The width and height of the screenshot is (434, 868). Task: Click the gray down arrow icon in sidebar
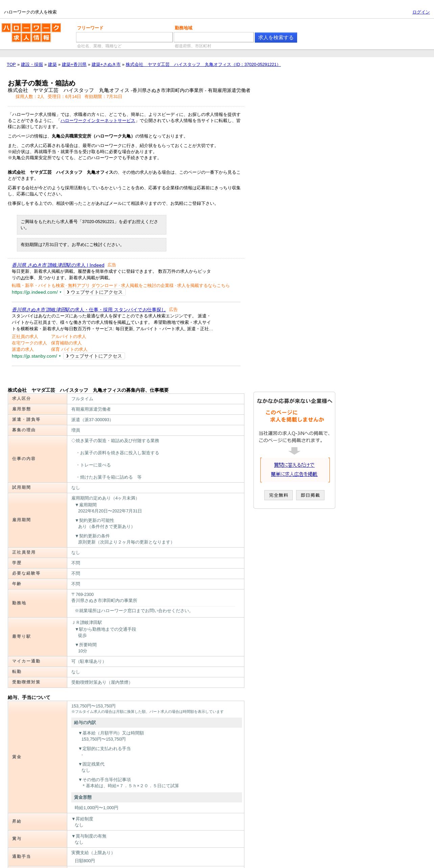click(x=294, y=451)
